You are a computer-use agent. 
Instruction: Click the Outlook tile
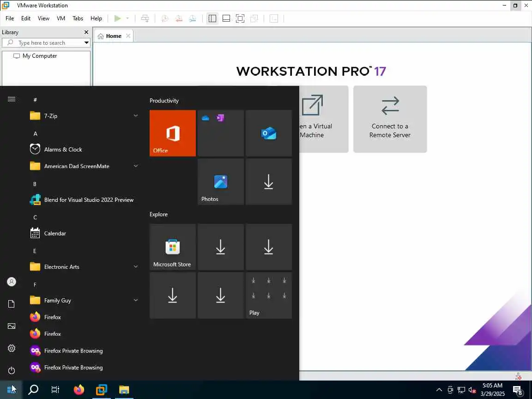[x=269, y=133]
